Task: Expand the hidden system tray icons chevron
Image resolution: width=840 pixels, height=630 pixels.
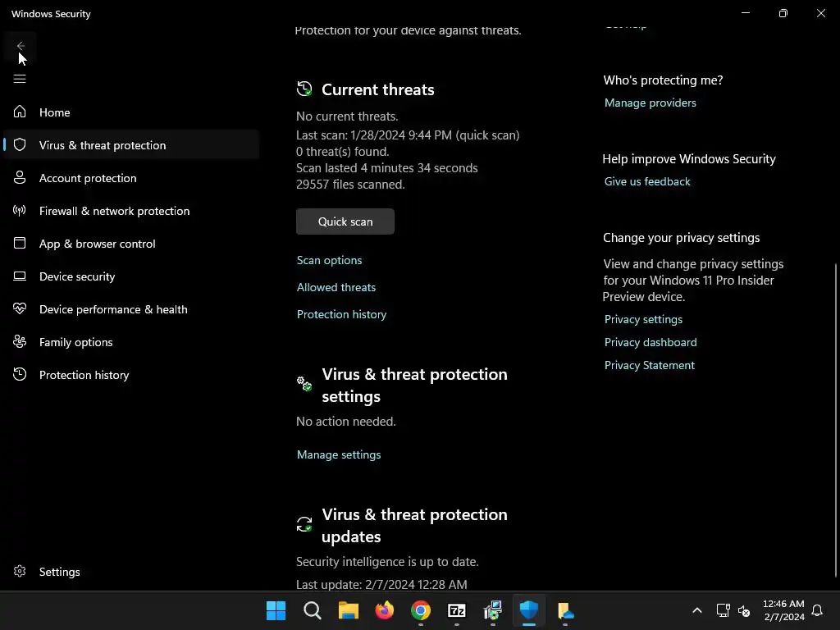Action: pyautogui.click(x=697, y=610)
